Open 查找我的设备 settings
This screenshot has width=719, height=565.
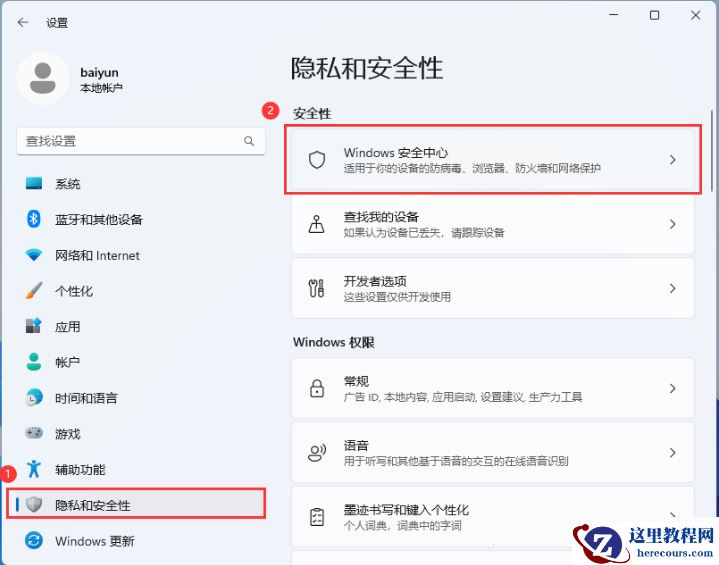493,224
